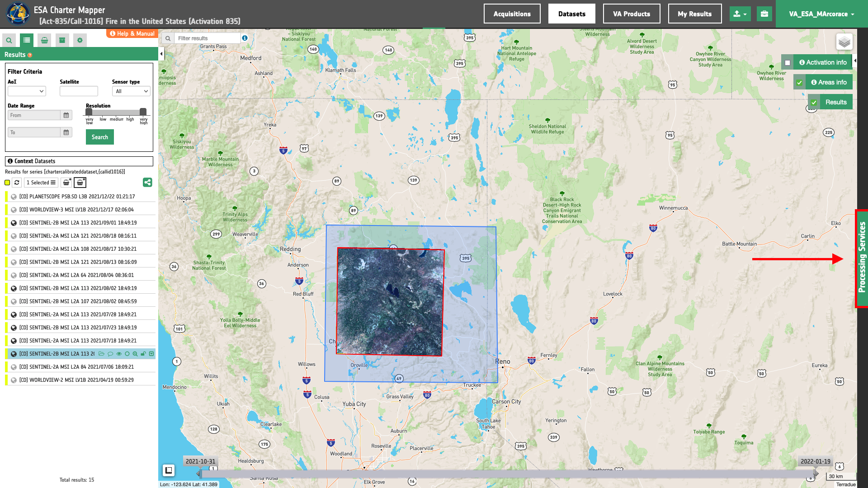This screenshot has height=488, width=868.
Task: Click the Results help question mark icon
Action: [30, 55]
